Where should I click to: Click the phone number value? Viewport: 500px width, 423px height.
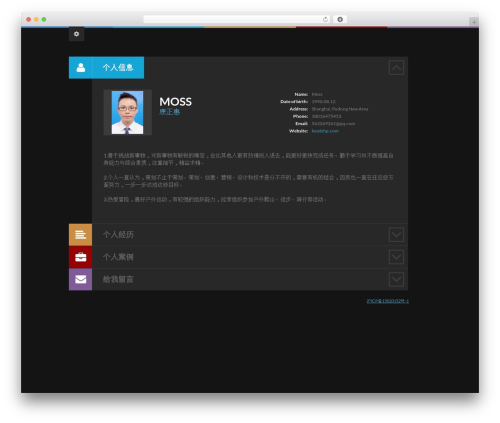[326, 116]
